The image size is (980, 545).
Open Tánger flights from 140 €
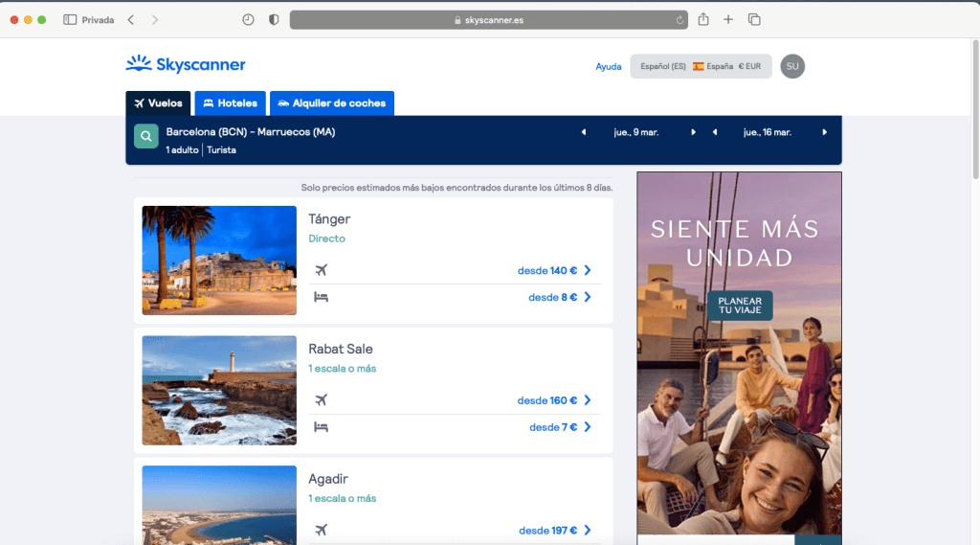click(x=554, y=270)
